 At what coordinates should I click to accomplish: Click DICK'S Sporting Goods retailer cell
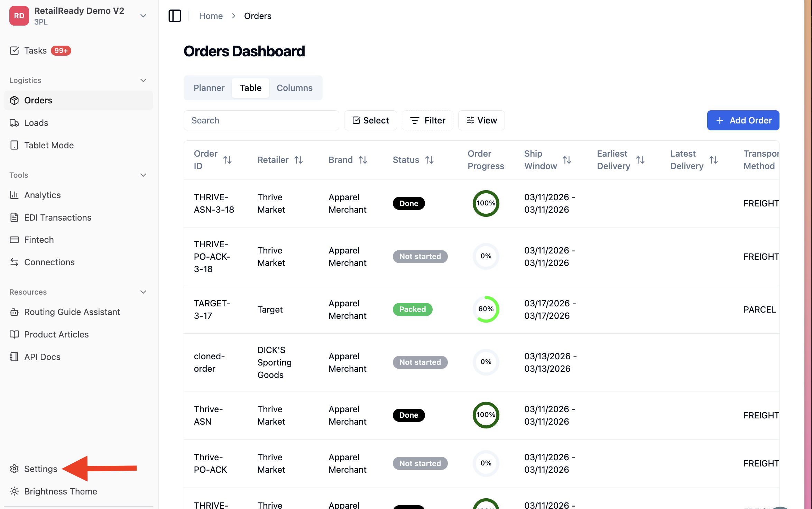tap(275, 362)
